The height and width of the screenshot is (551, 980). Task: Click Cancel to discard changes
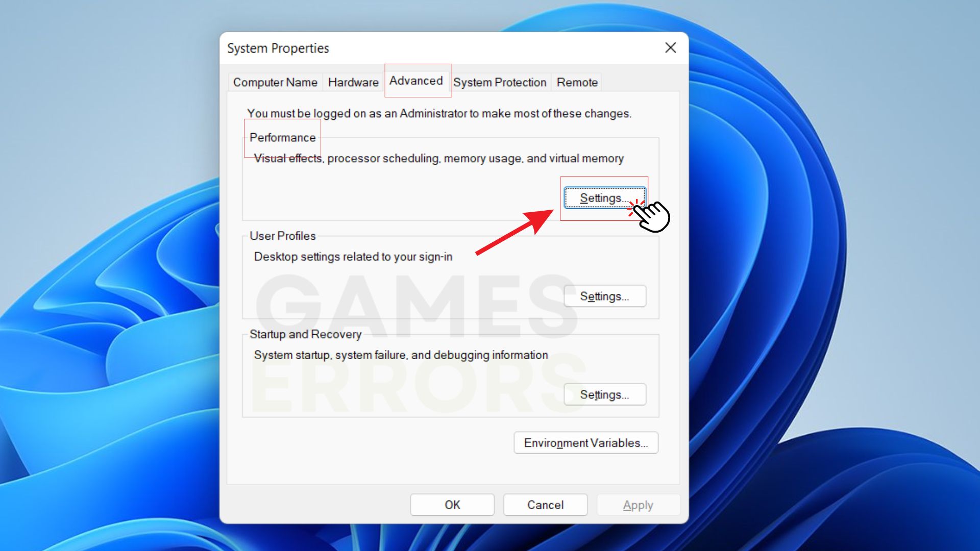point(545,505)
